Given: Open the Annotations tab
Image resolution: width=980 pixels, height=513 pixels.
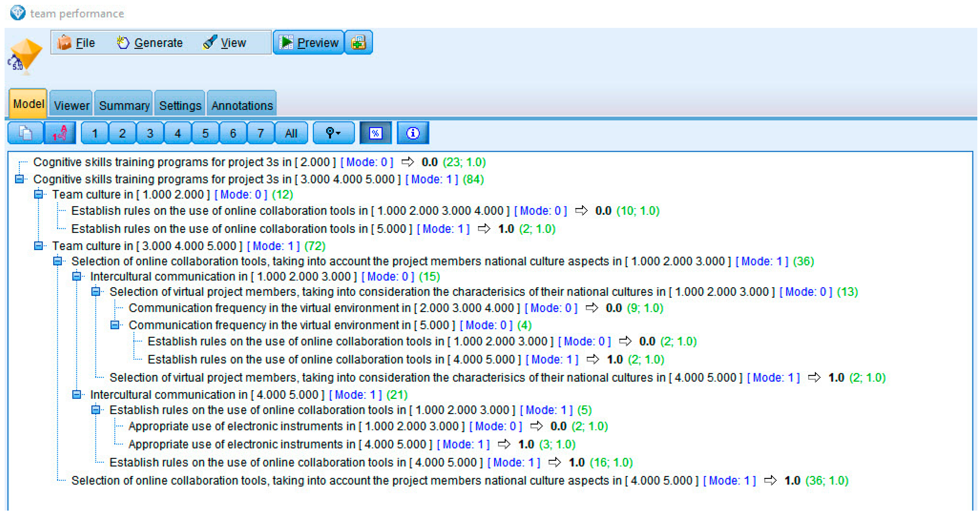Looking at the screenshot, I should click(242, 105).
